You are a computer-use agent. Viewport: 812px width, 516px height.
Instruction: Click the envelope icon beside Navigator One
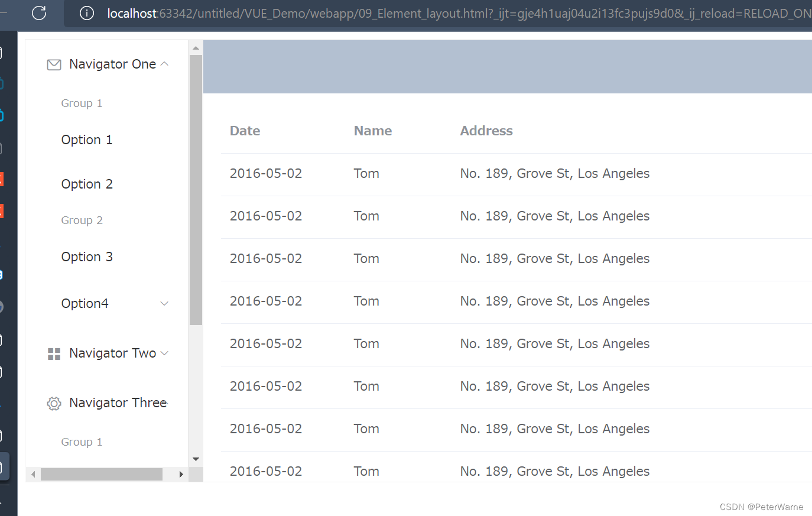point(54,64)
